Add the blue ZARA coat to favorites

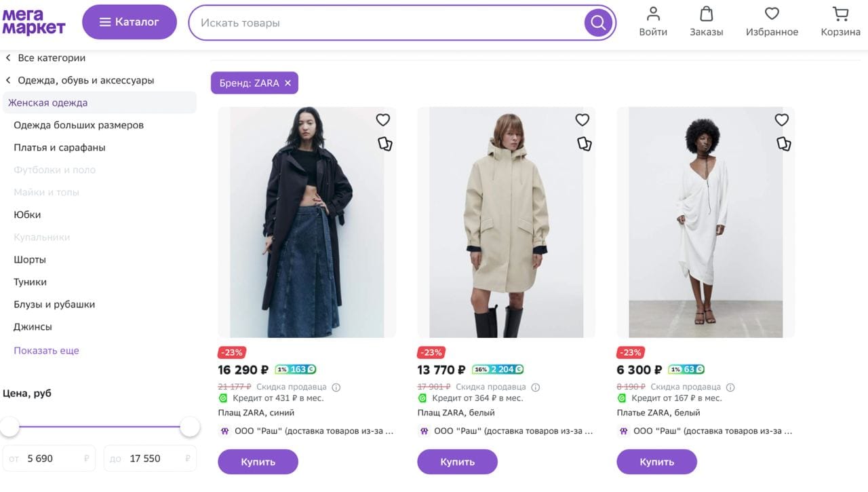click(x=382, y=119)
